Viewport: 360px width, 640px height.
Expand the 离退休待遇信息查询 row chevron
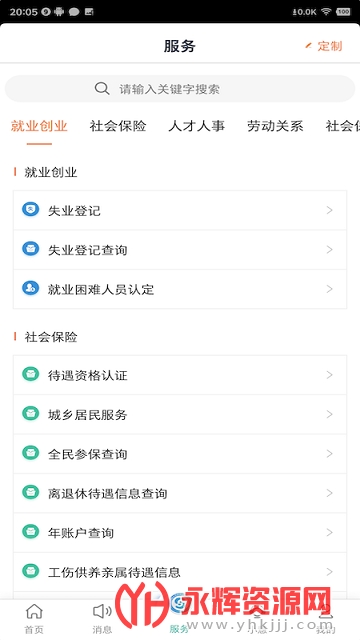(330, 493)
